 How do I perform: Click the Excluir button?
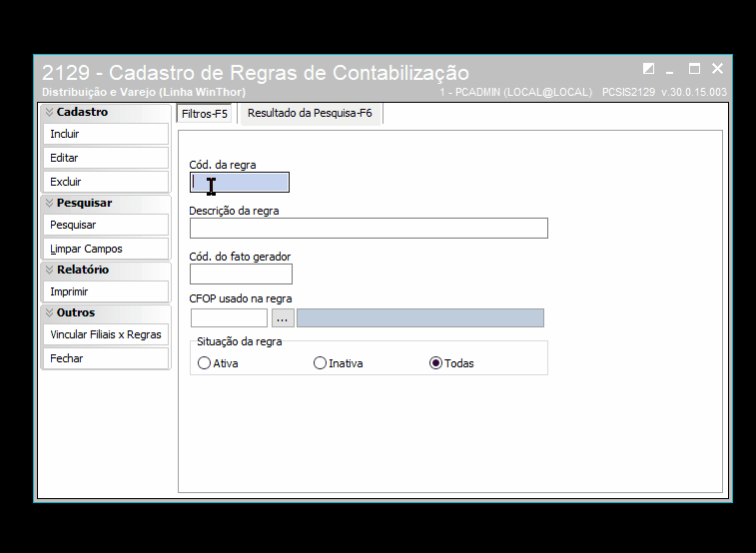pos(106,182)
